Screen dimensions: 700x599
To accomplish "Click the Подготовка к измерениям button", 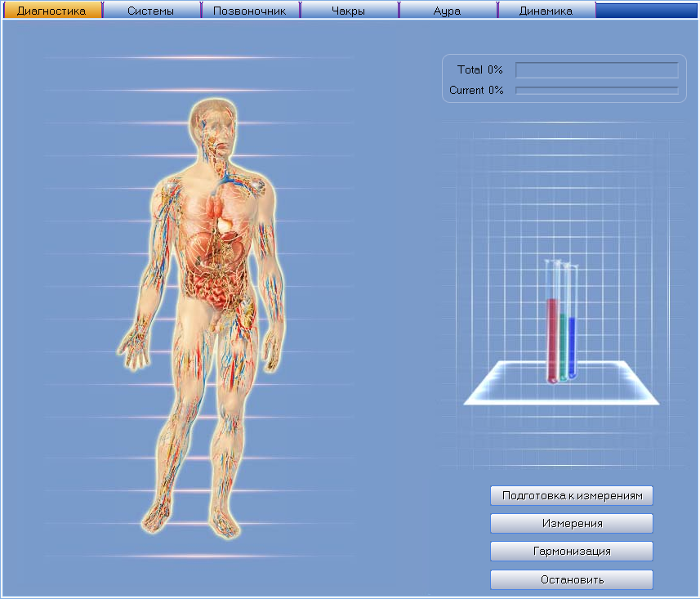I will pos(572,495).
